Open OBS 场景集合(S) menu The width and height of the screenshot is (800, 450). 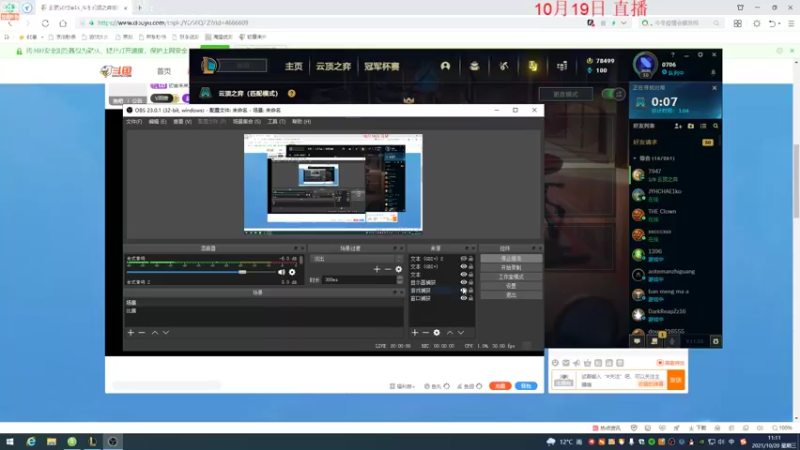coord(247,121)
